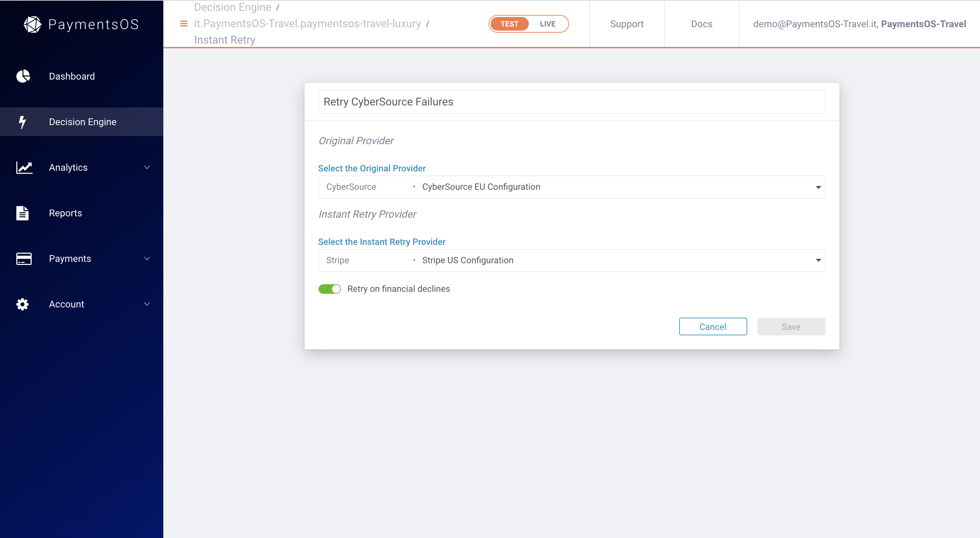This screenshot has height=538, width=980.
Task: Click the PaymentsOS brand name
Action: pos(94,24)
